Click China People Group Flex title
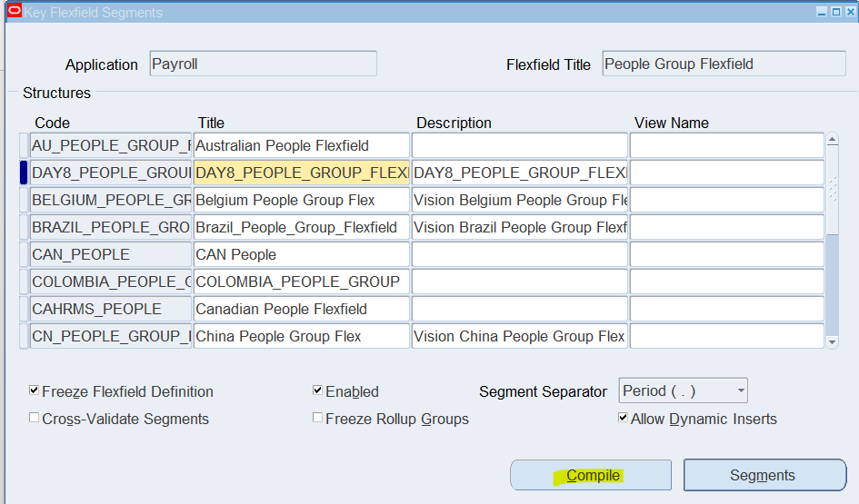Image resolution: width=859 pixels, height=504 pixels. coord(301,336)
